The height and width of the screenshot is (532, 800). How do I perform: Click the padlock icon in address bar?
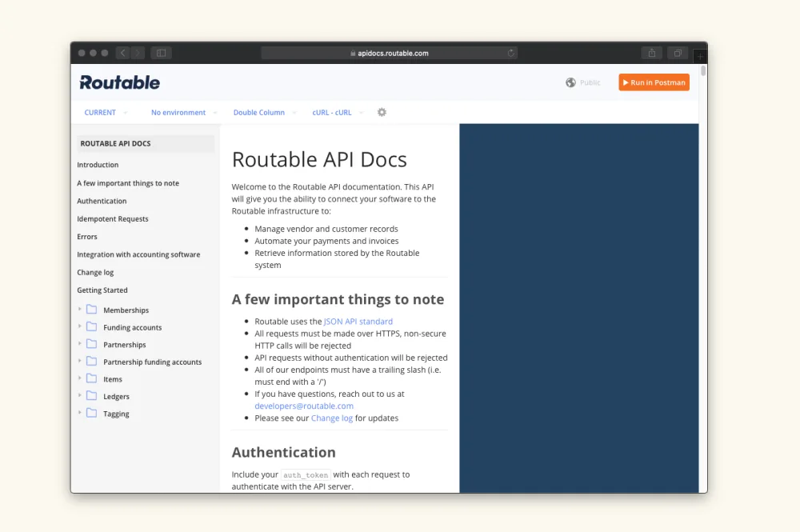[x=353, y=53]
